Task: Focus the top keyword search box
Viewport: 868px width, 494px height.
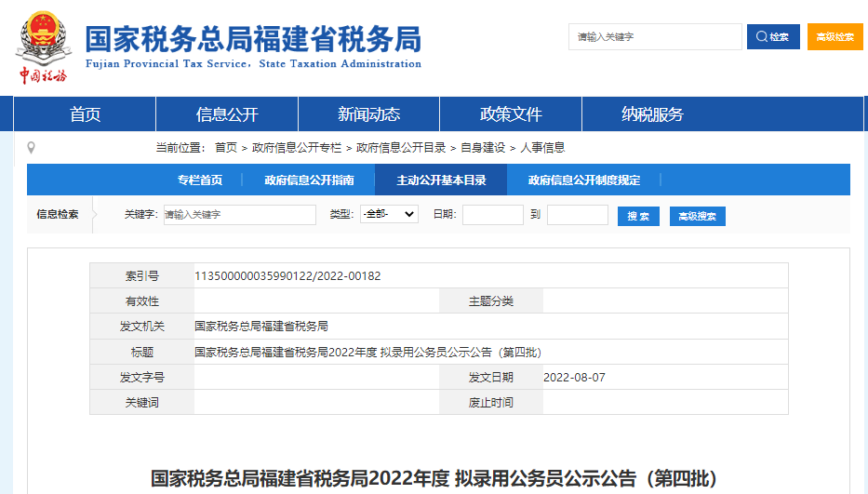Action: pos(655,36)
